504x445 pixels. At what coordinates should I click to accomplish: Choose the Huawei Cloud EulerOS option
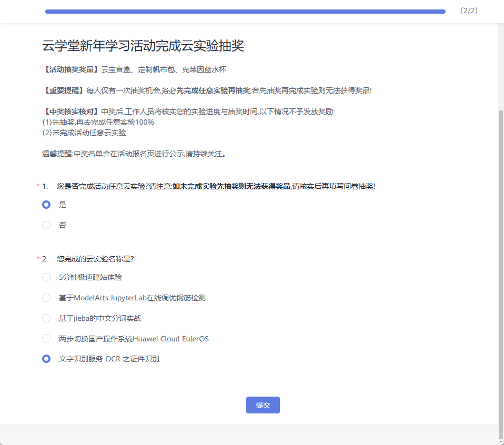46,339
